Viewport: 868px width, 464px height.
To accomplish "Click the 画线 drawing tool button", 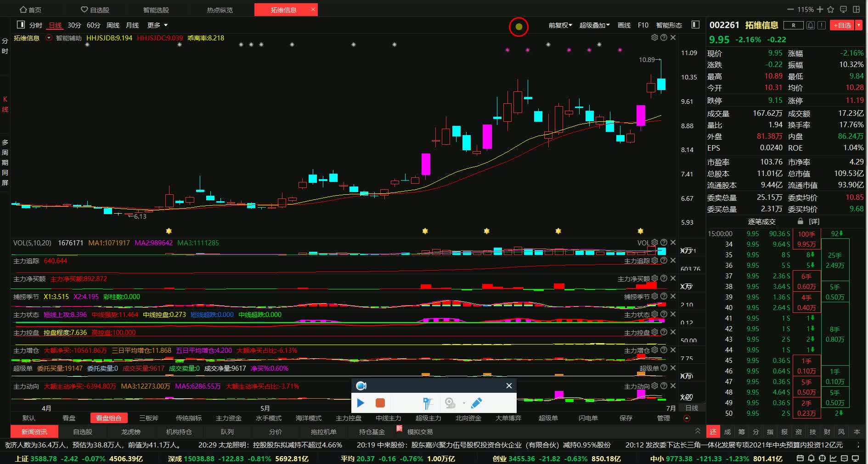I will (624, 25).
